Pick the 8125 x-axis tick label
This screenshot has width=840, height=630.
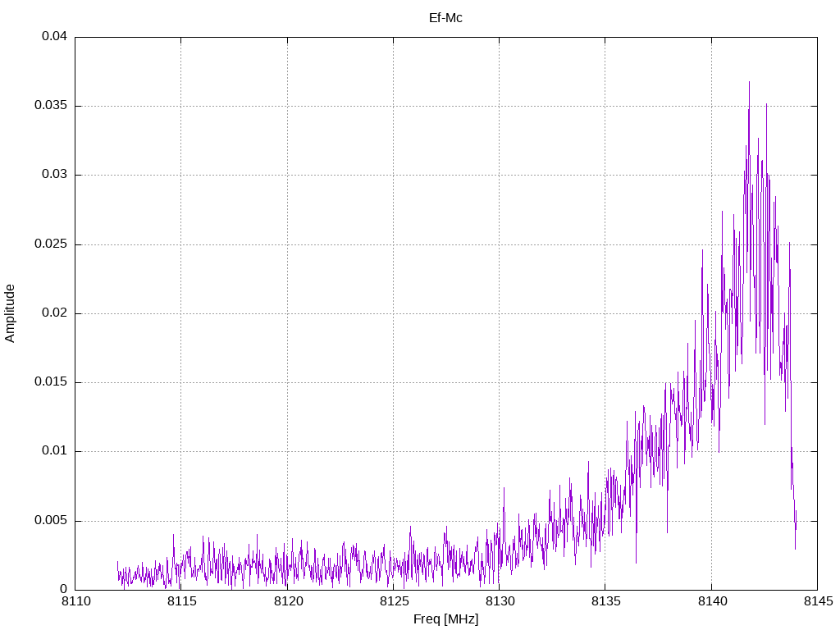coord(393,602)
